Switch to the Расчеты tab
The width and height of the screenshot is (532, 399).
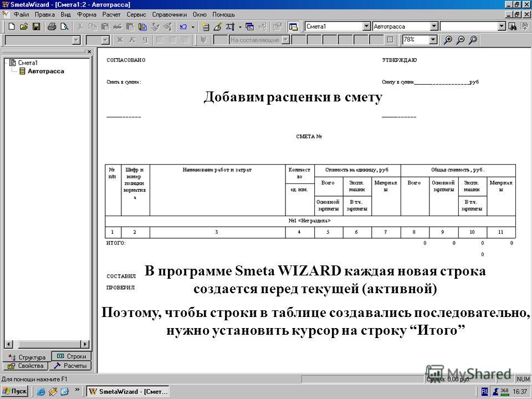pyautogui.click(x=70, y=366)
